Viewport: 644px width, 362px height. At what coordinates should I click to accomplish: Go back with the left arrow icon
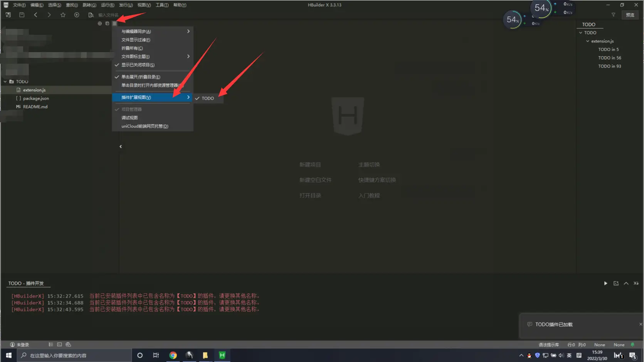(35, 15)
